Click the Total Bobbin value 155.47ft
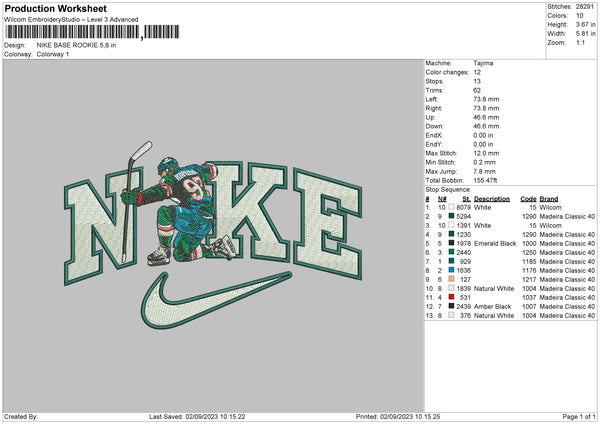This screenshot has width=600, height=424. (485, 181)
